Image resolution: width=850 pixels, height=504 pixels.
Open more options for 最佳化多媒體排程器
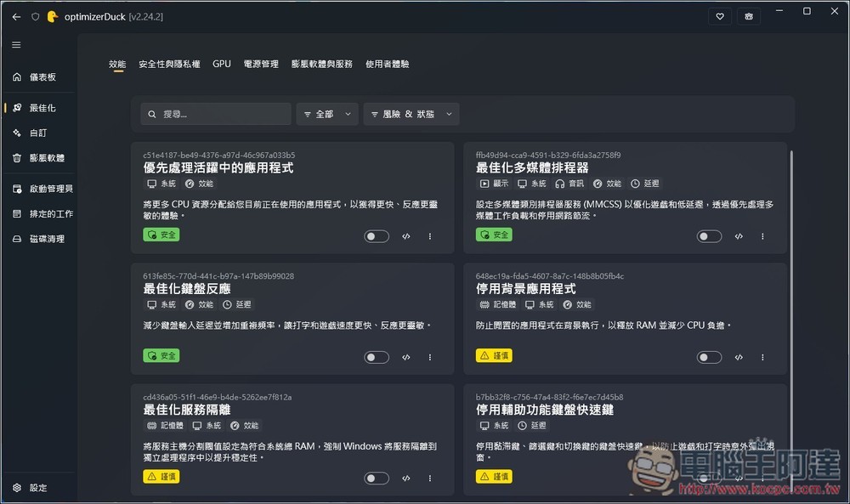[x=762, y=236]
